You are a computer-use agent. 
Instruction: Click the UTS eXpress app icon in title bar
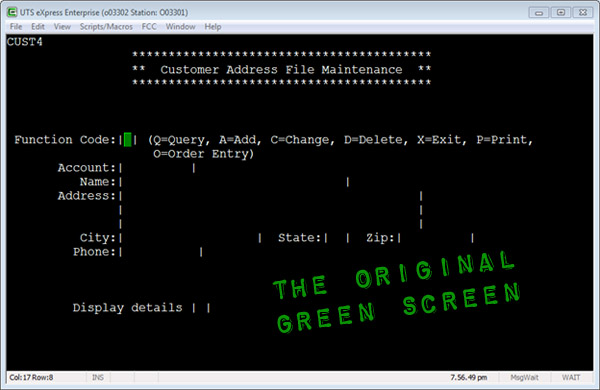12,12
